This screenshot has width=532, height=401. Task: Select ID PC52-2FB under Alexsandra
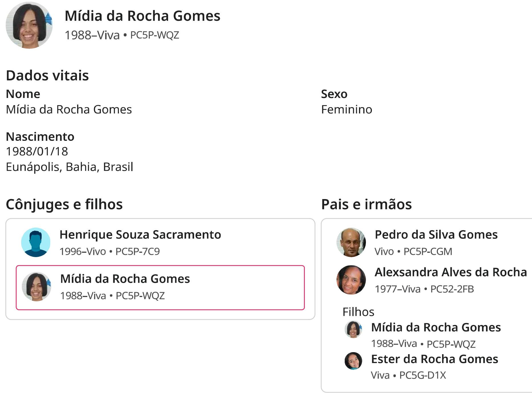click(452, 289)
